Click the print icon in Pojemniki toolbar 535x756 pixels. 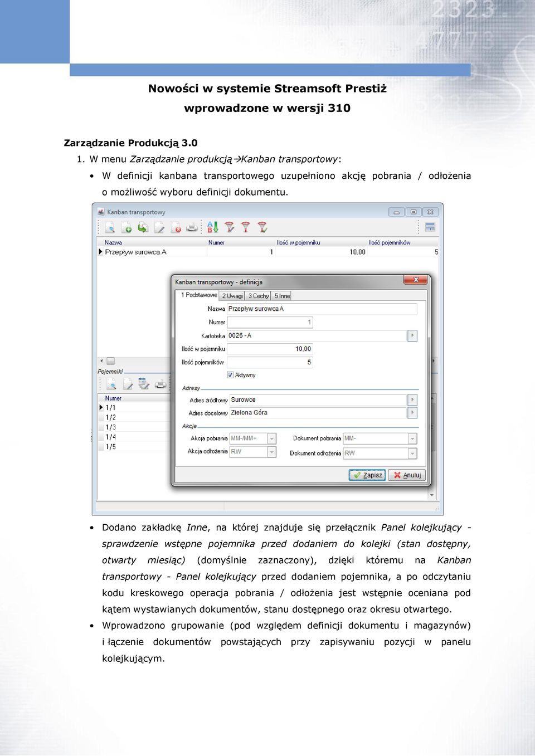160,384
